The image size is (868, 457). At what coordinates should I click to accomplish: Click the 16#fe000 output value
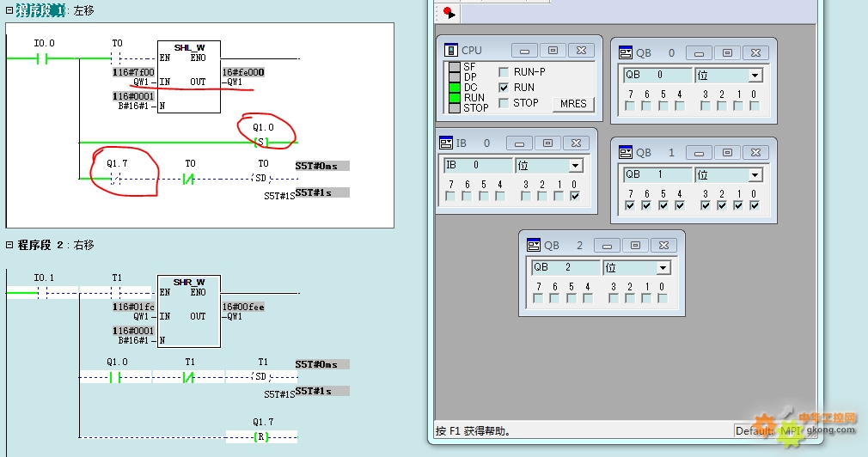(243, 72)
